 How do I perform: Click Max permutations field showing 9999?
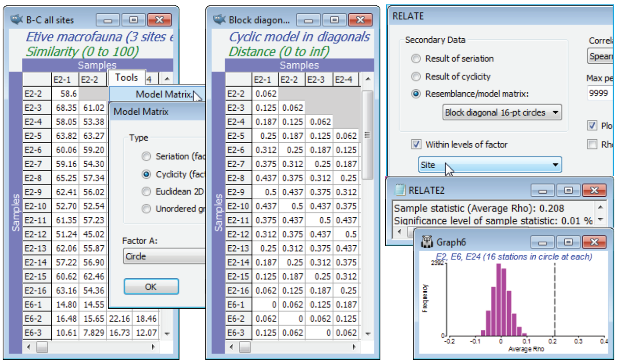(x=601, y=92)
